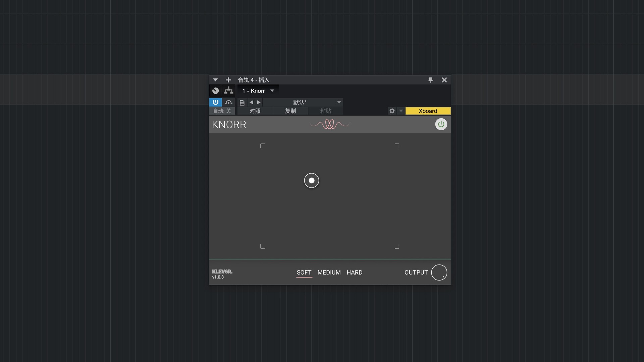Click the KNORR title text
Viewport: 644px width, 362px height.
[x=229, y=125]
